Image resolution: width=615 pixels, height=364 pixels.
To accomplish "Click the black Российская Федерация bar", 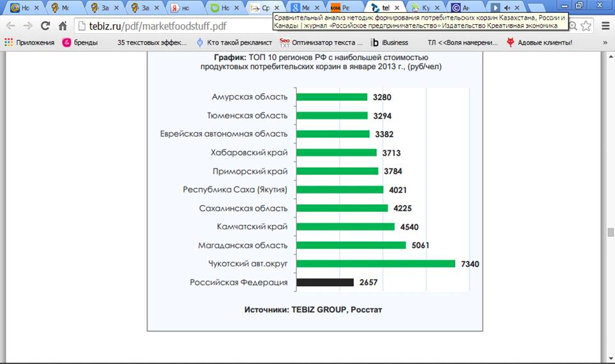I will (325, 282).
